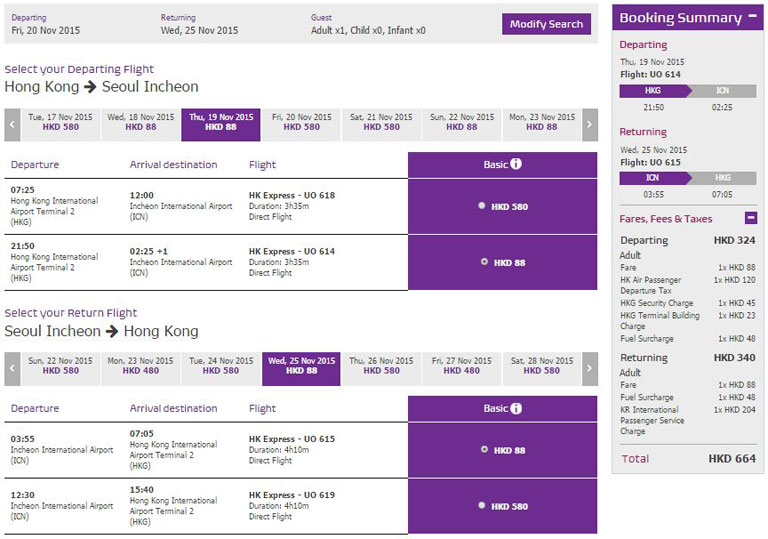
Task: Collapse the Fares, Fees & Taxes section
Action: click(x=751, y=218)
